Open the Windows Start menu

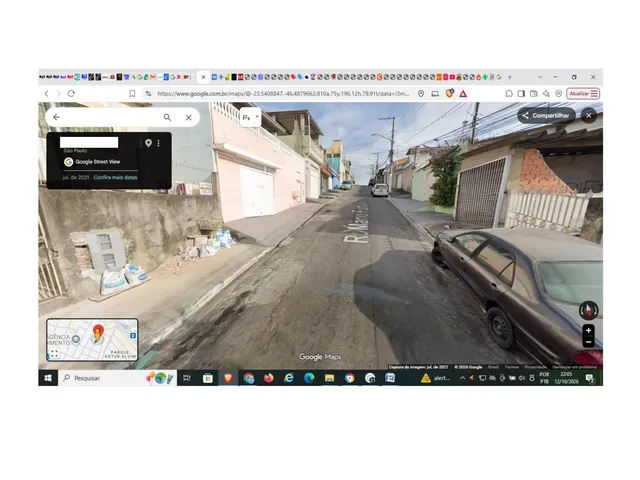pos(48,378)
